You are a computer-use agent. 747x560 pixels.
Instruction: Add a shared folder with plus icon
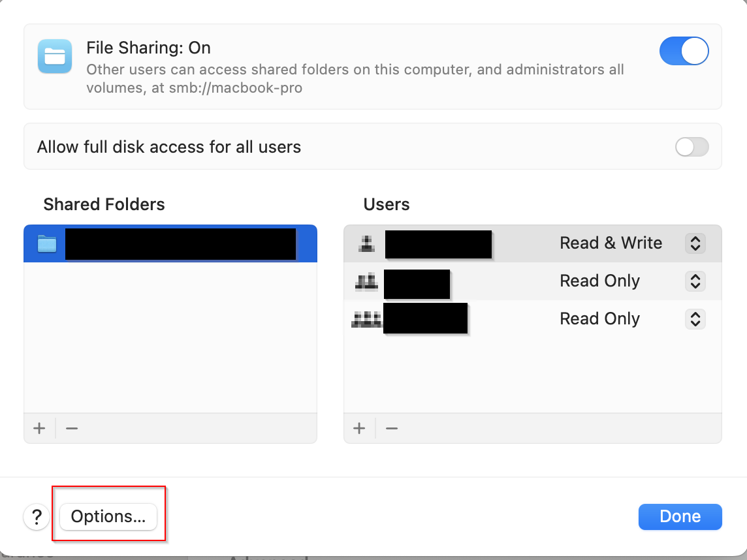[x=40, y=428]
